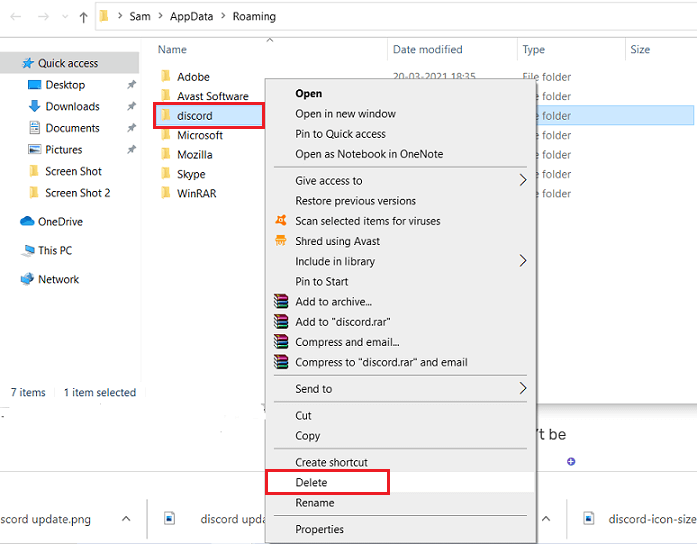
Task: Select Network in navigation pane
Action: 58,280
